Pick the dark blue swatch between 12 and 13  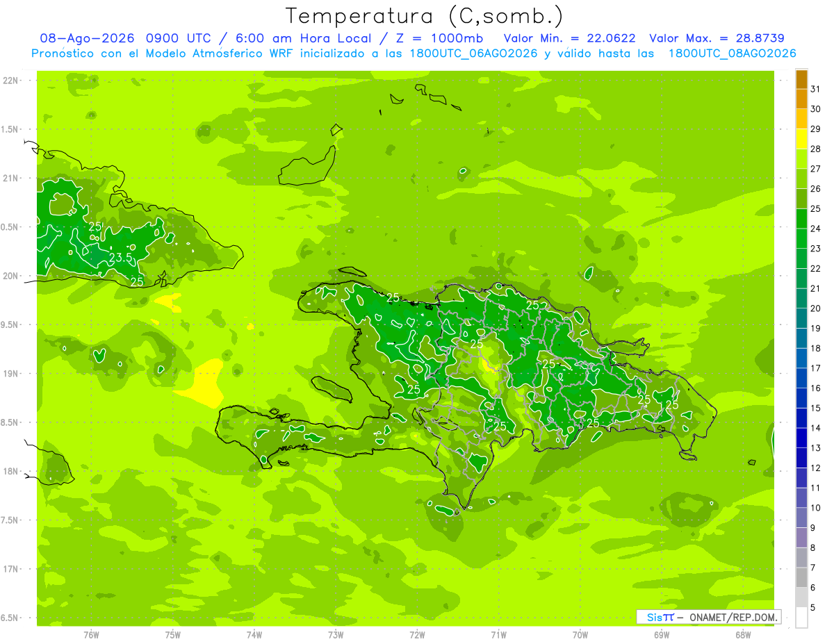click(801, 458)
